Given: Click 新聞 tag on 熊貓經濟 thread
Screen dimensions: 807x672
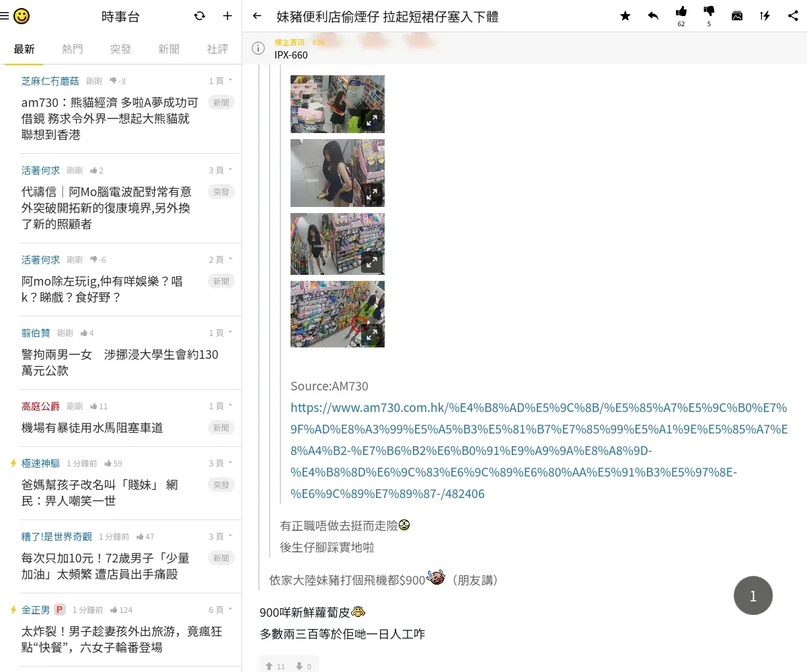Looking at the screenshot, I should 221,102.
